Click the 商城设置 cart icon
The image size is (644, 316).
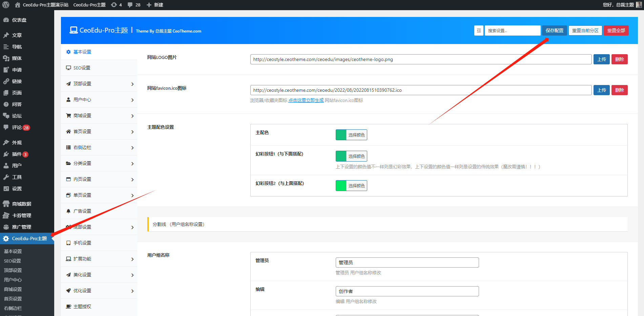(x=68, y=115)
